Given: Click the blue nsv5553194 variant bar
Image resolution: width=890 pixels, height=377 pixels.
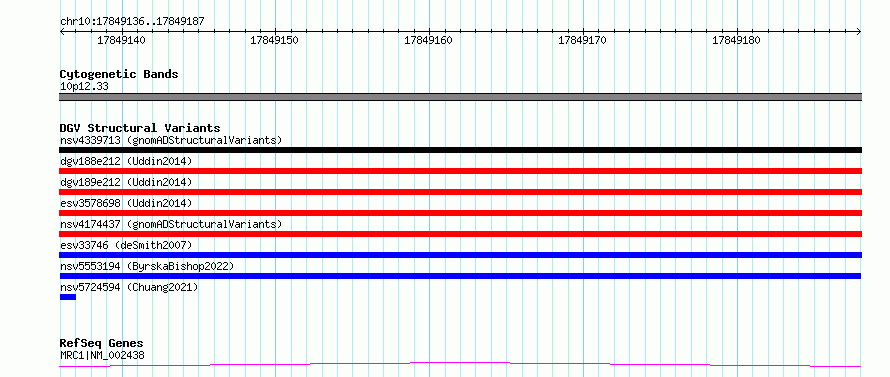Looking at the screenshot, I should (x=460, y=276).
